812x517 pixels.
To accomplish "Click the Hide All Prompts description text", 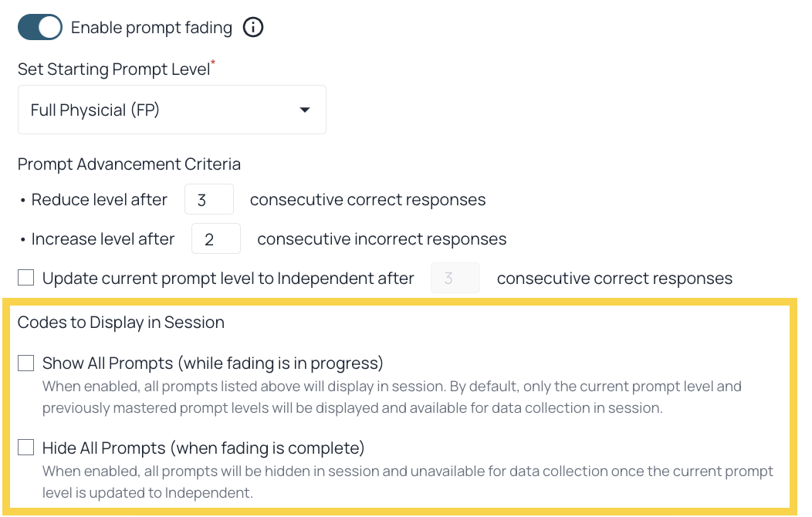I will coord(408,482).
